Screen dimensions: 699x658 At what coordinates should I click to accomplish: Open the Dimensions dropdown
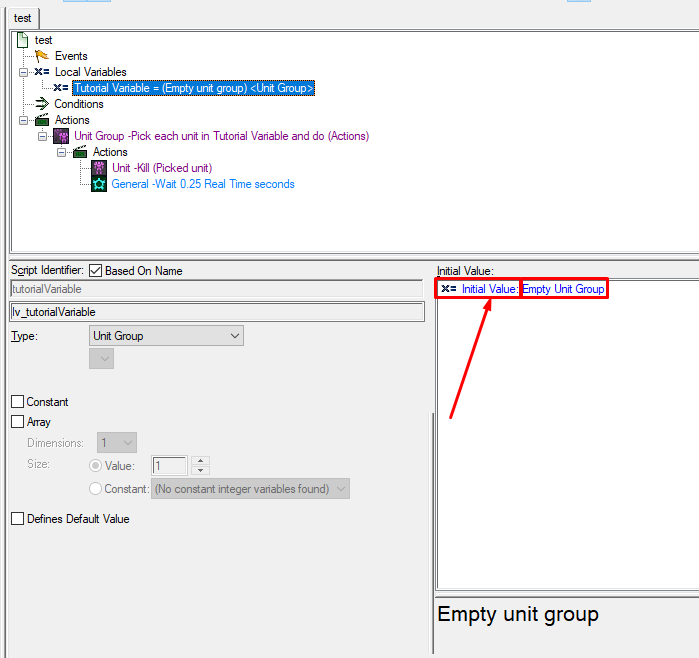coord(117,443)
